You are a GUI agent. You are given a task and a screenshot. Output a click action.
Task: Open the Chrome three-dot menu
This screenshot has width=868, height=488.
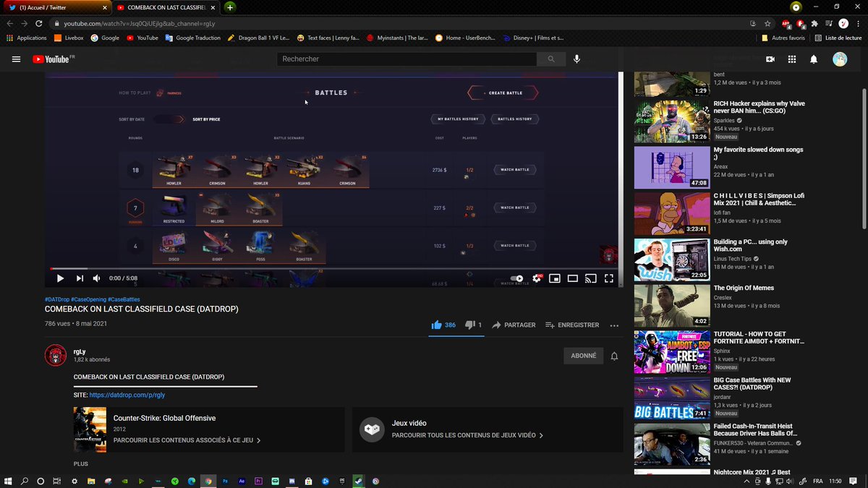click(x=858, y=23)
